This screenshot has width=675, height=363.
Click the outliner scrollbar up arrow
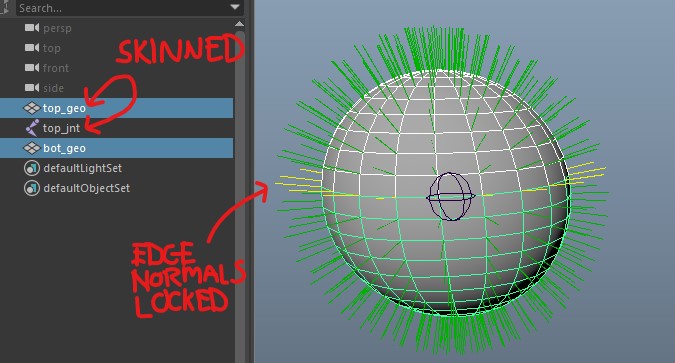(x=239, y=24)
